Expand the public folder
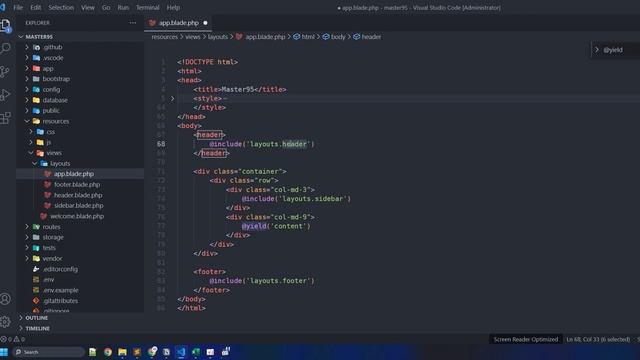The image size is (640, 360). pos(27,111)
